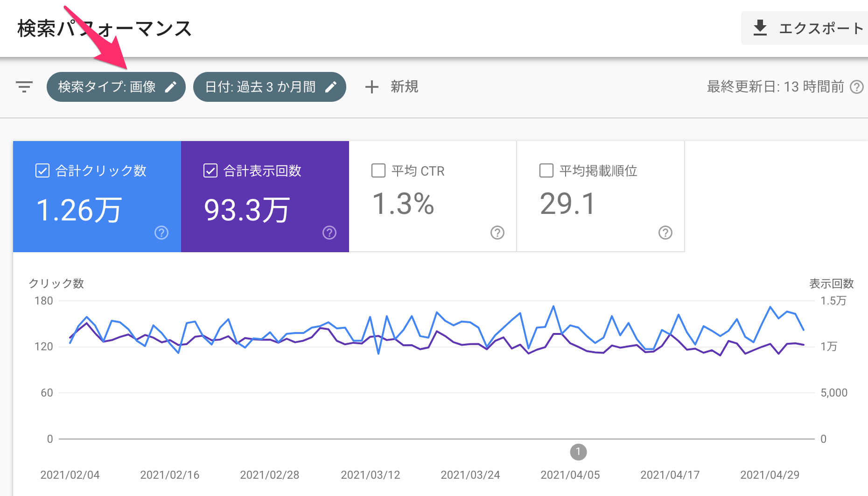868x496 pixels.
Task: Click the 93.3万 impressions value
Action: pyautogui.click(x=247, y=210)
